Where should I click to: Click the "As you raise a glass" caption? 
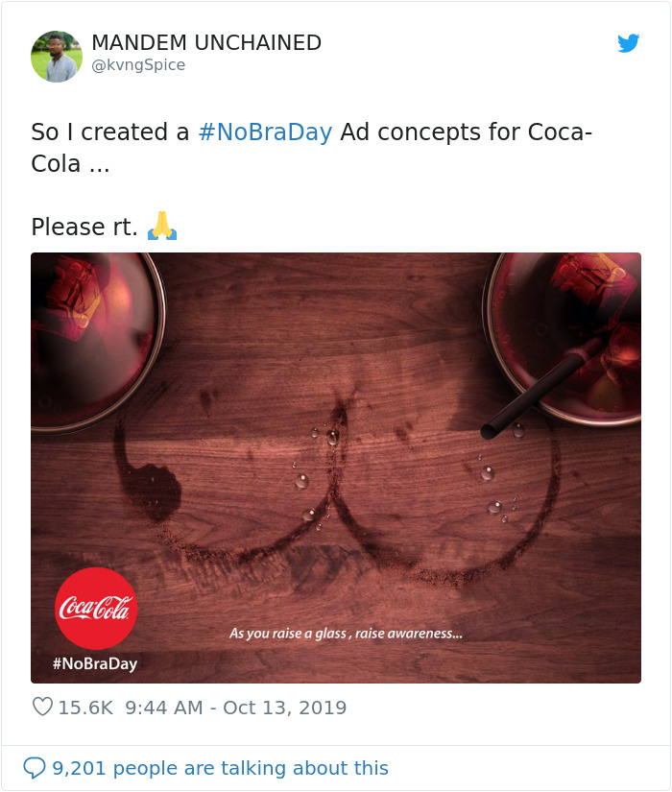[346, 634]
